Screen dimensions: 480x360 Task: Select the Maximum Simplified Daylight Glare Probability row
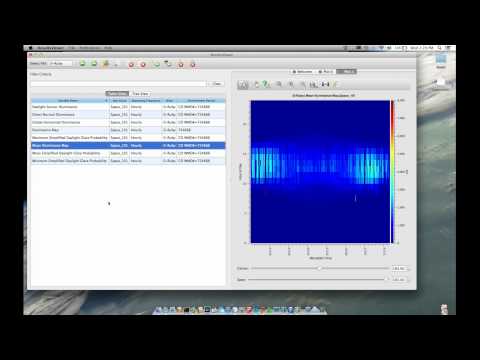[x=128, y=138]
